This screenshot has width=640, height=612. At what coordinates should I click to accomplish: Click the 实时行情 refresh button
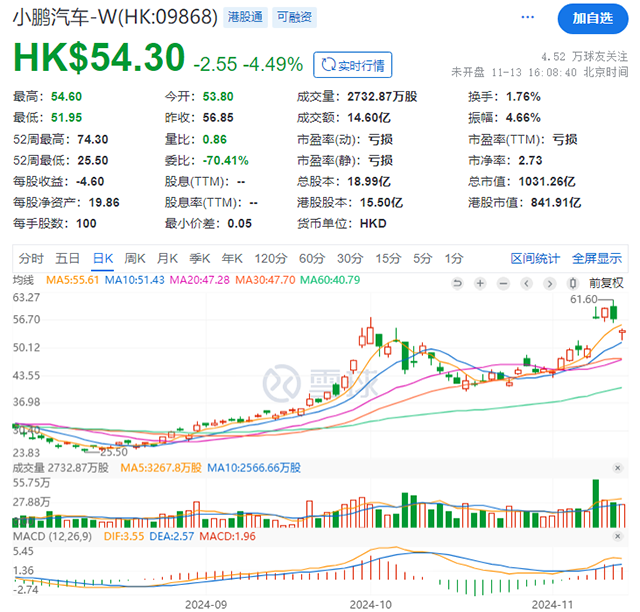353,65
